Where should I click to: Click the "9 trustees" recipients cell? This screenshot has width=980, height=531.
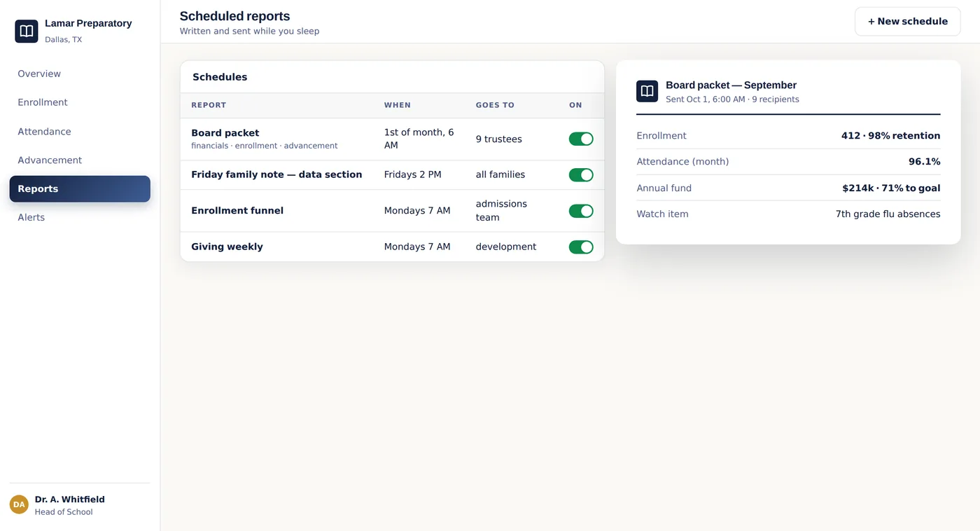(x=499, y=139)
